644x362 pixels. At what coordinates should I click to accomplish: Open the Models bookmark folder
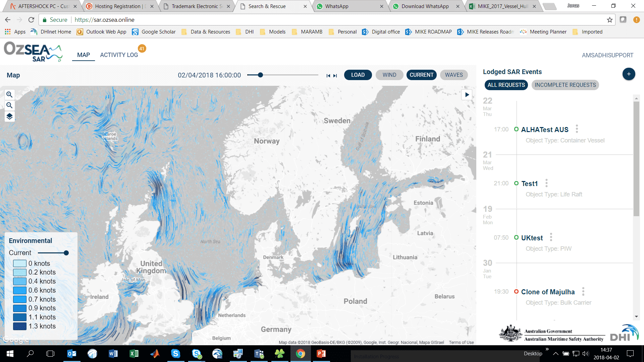[273, 32]
